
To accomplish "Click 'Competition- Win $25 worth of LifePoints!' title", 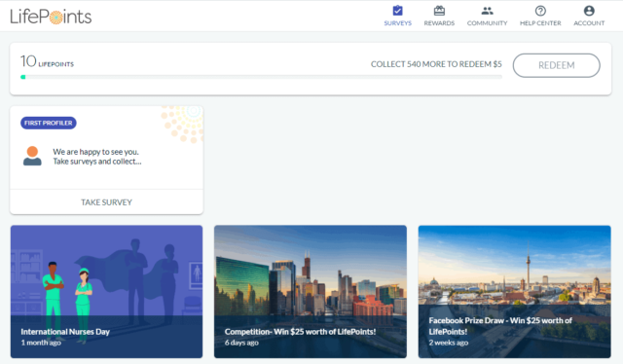I will click(x=300, y=332).
